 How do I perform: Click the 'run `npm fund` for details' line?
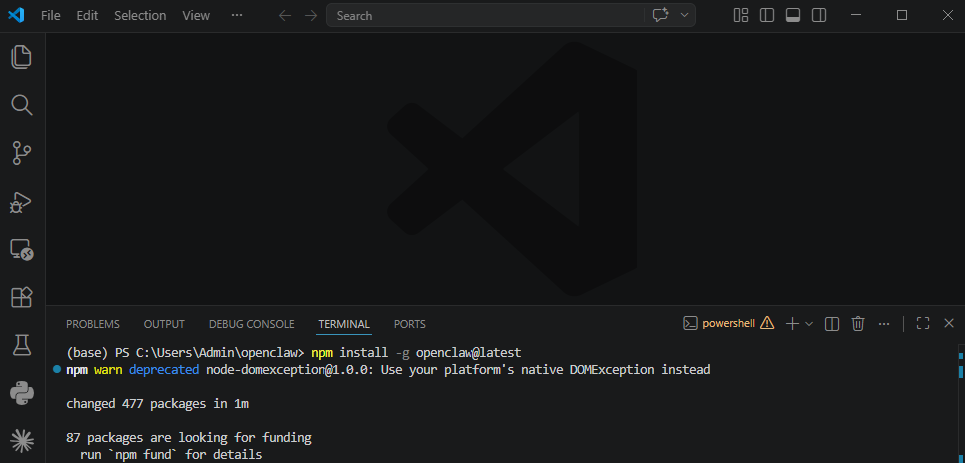click(x=171, y=456)
